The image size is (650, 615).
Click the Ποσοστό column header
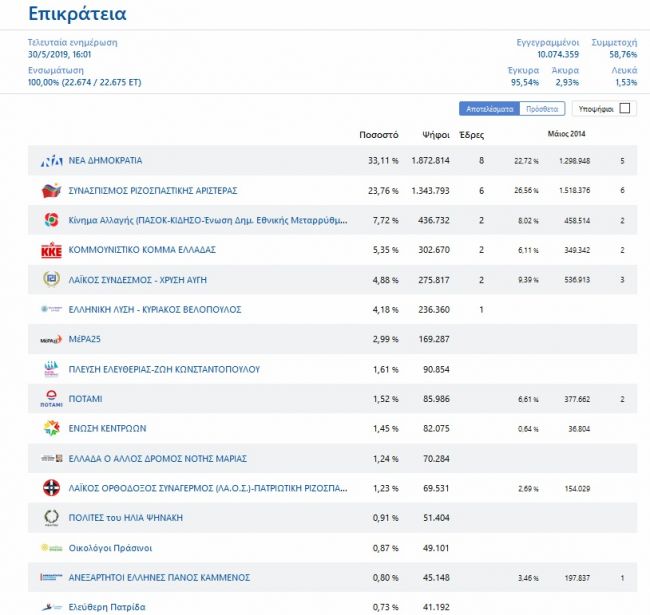[378, 134]
